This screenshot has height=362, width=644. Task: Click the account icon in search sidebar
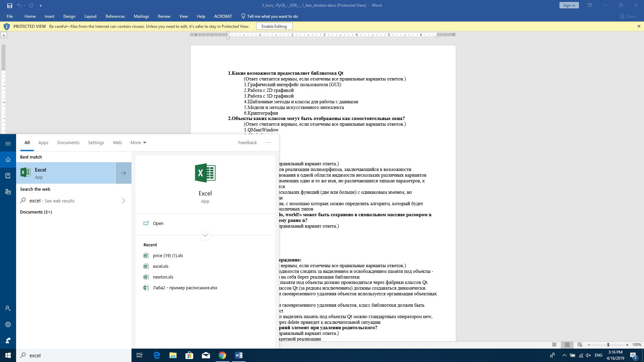click(x=8, y=308)
